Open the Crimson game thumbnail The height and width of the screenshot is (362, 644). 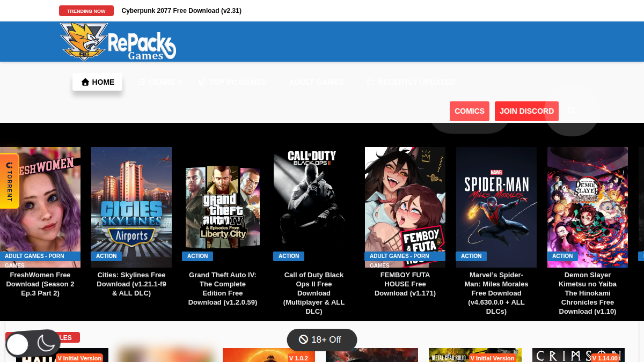tap(579, 355)
